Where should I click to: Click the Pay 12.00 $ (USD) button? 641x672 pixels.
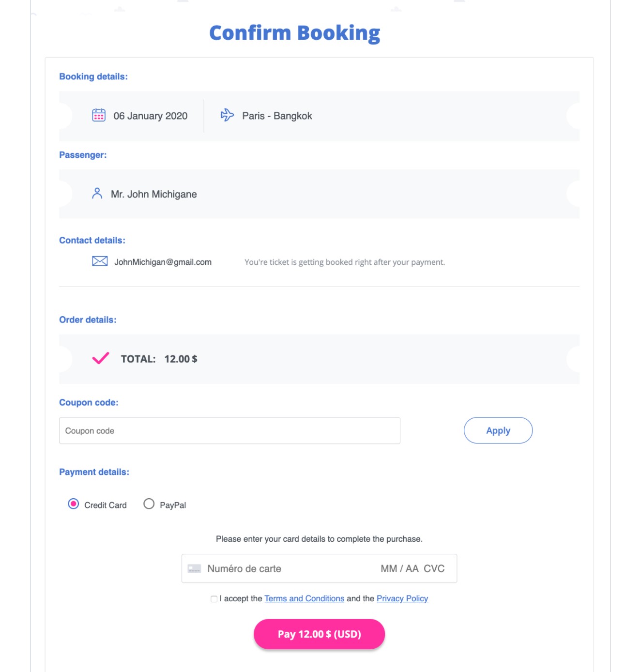(319, 634)
